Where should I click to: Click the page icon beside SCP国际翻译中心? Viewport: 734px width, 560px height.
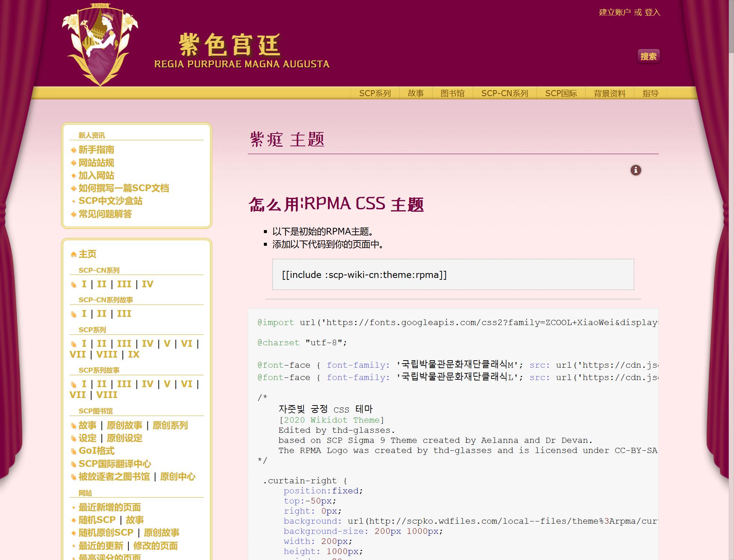(x=74, y=464)
